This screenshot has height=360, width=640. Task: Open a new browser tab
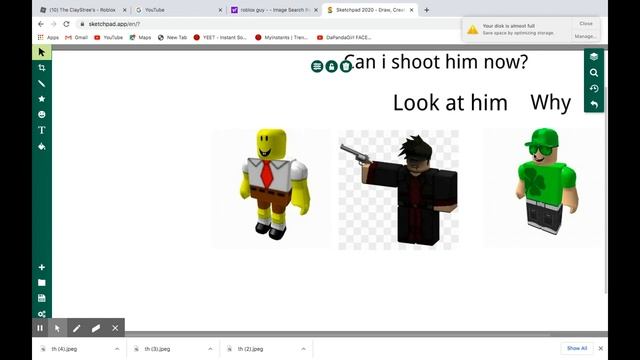point(427,10)
